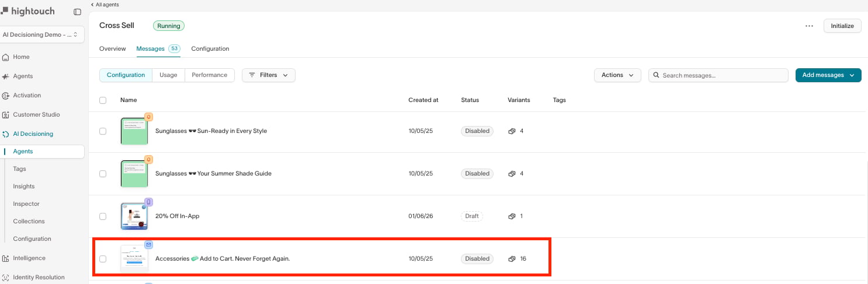
Task: Switch to the Usage view
Action: coord(168,75)
